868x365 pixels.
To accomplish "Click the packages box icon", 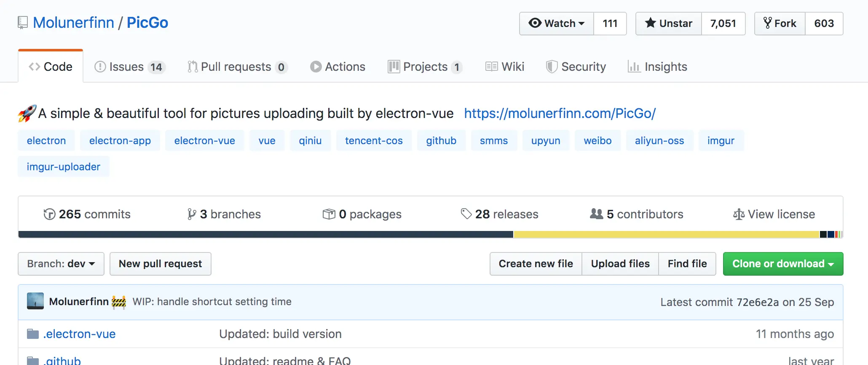I will 329,214.
